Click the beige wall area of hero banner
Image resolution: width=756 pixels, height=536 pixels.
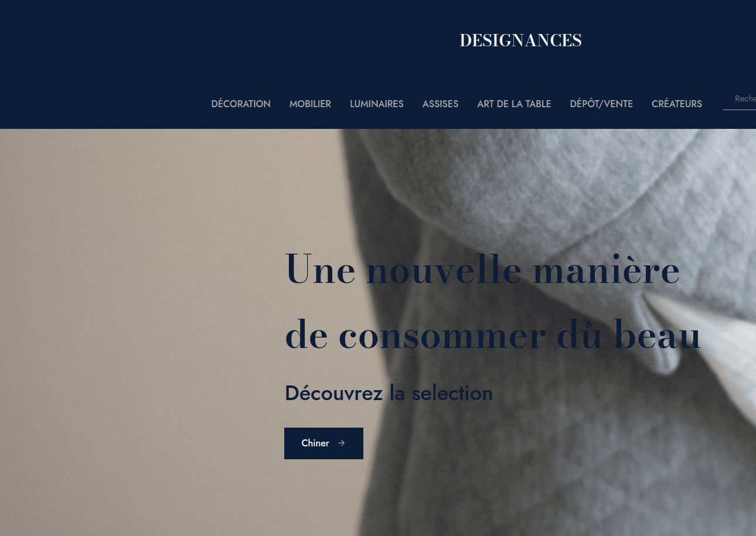(147, 322)
